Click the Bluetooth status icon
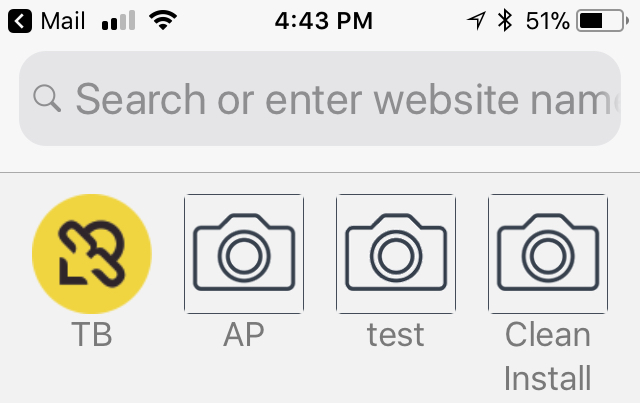The image size is (640, 403). point(505,20)
